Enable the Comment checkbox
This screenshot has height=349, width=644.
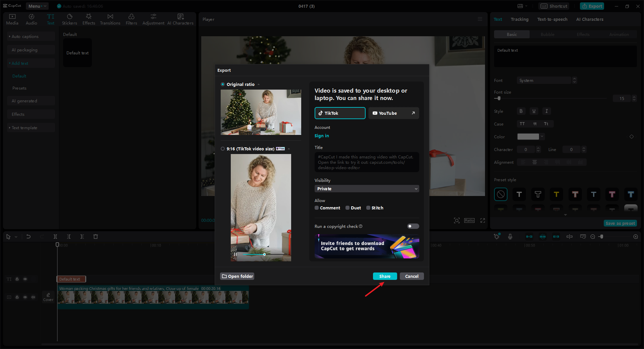point(317,208)
